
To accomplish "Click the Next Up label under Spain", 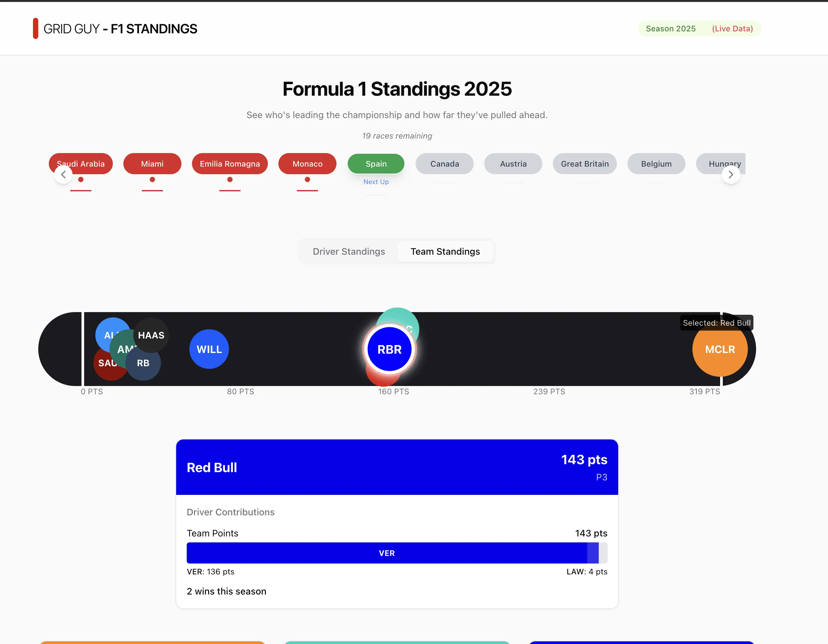I will click(x=376, y=182).
